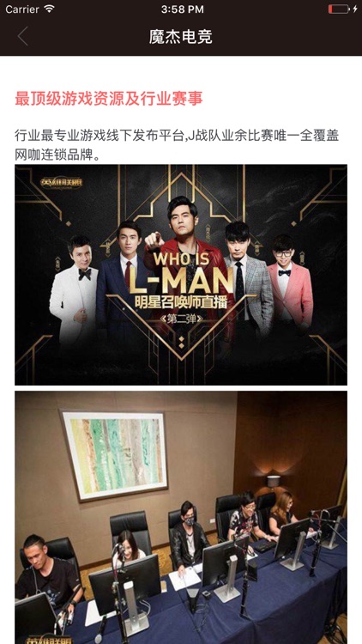Screen dimensions: 362x644
Task: Tap the back arrow in header
Action: (x=22, y=36)
